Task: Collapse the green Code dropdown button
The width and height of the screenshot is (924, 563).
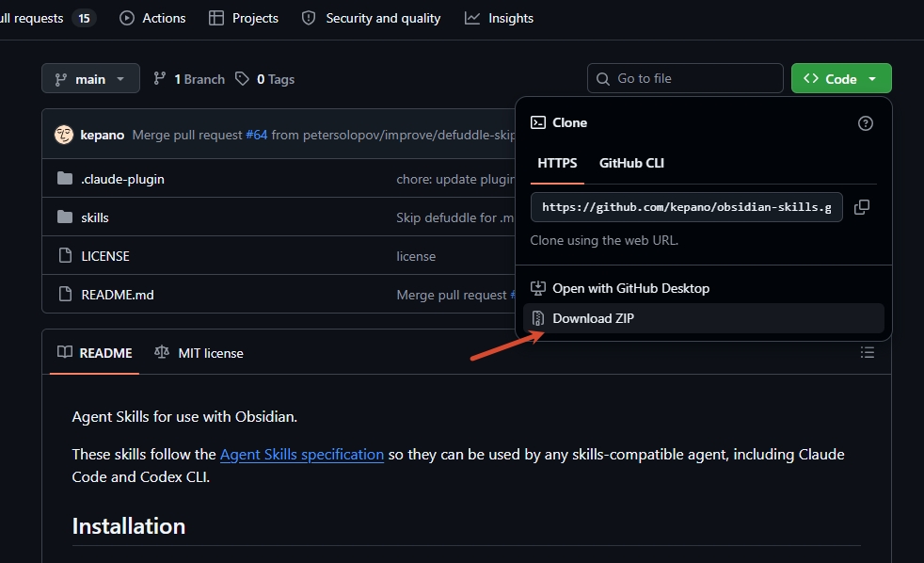Action: point(841,78)
